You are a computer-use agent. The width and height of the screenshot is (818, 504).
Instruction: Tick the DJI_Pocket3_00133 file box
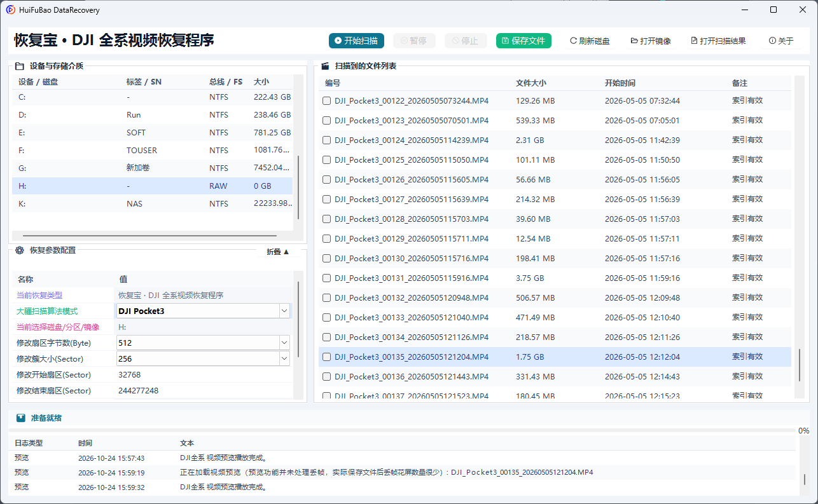click(326, 317)
